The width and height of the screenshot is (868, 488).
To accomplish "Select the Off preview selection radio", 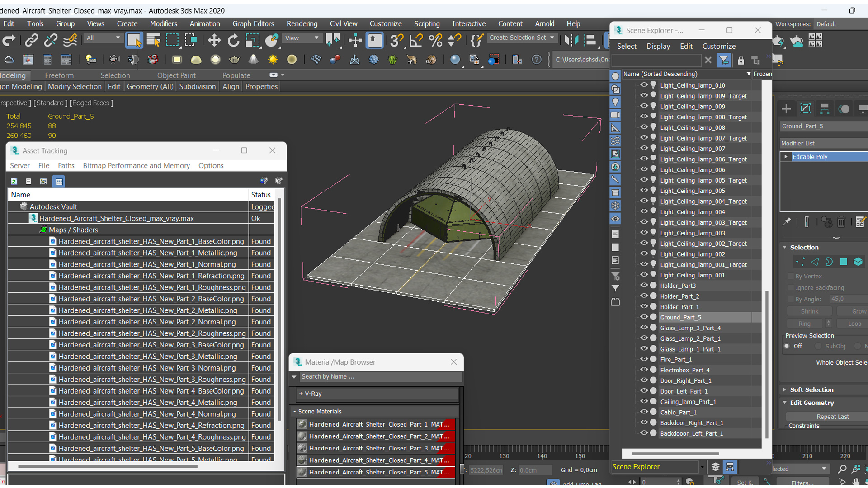I will 787,347.
